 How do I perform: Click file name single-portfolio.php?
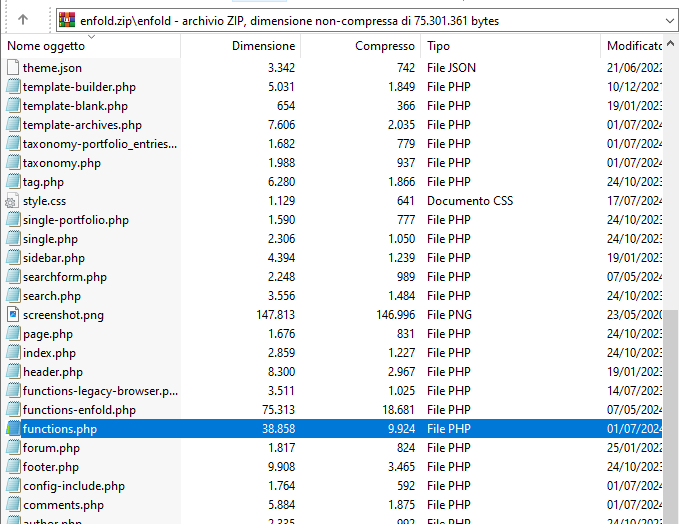(x=76, y=220)
